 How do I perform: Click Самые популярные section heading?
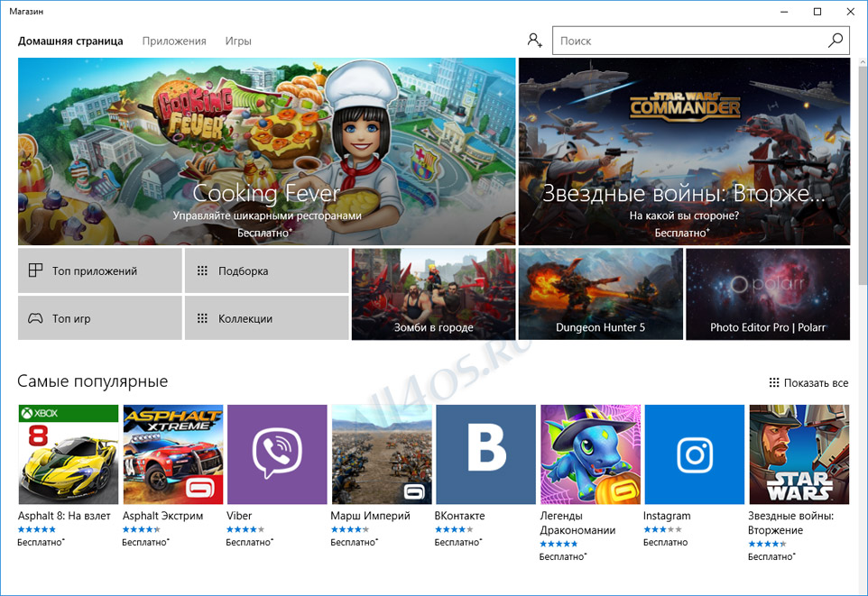pyautogui.click(x=92, y=381)
